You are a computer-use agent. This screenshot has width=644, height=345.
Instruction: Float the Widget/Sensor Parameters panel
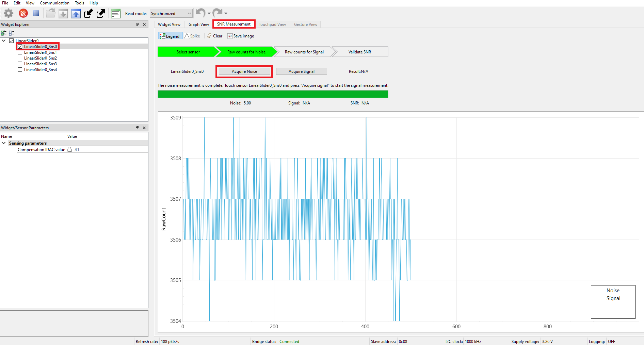[x=137, y=128]
